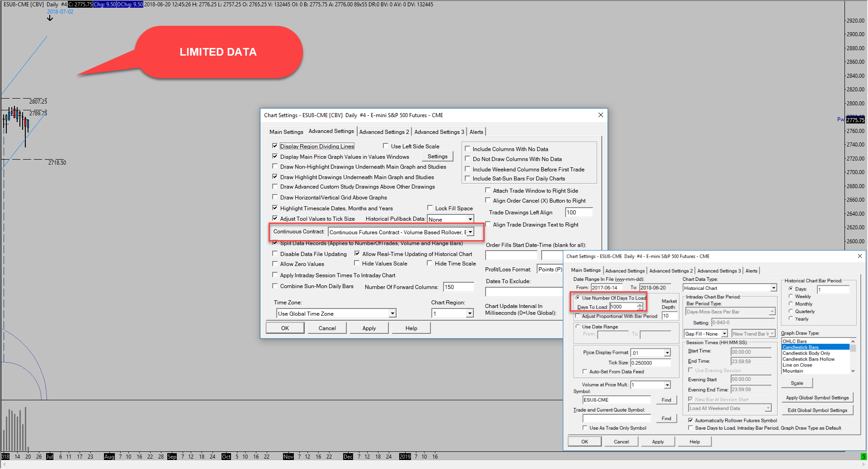The image size is (868, 469).
Task: Close the front Chart Settings dialog
Action: tap(859, 256)
